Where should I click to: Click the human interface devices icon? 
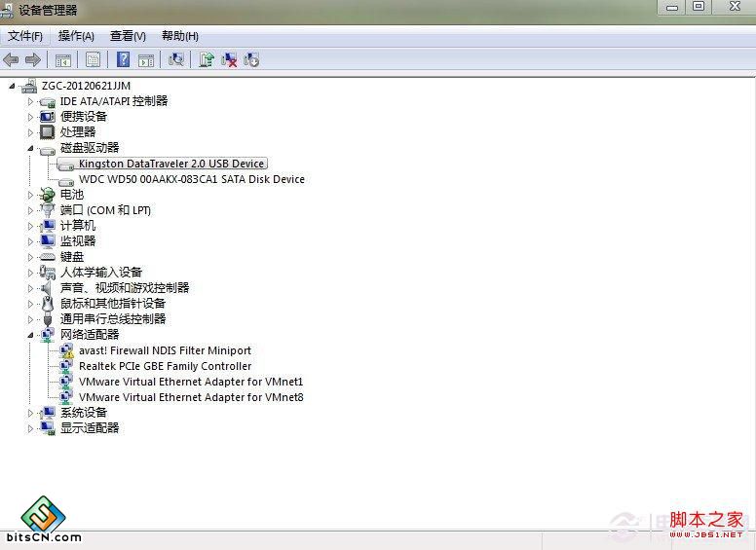pyautogui.click(x=47, y=273)
